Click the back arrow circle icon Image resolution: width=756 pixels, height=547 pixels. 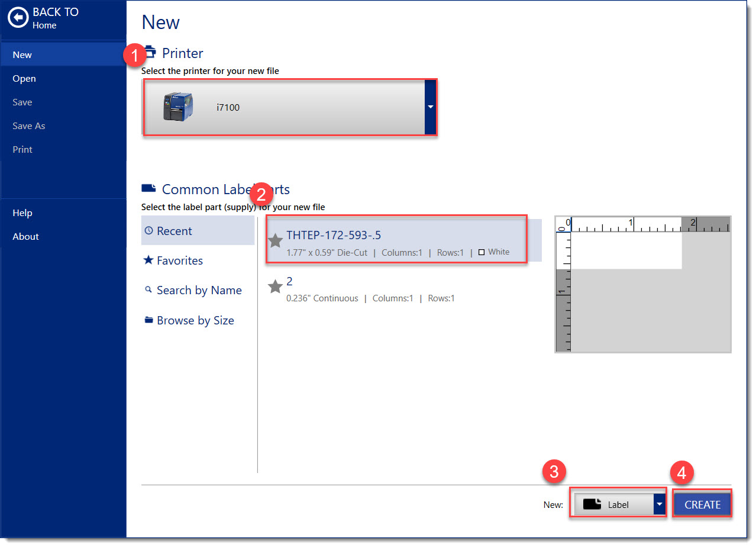(18, 18)
